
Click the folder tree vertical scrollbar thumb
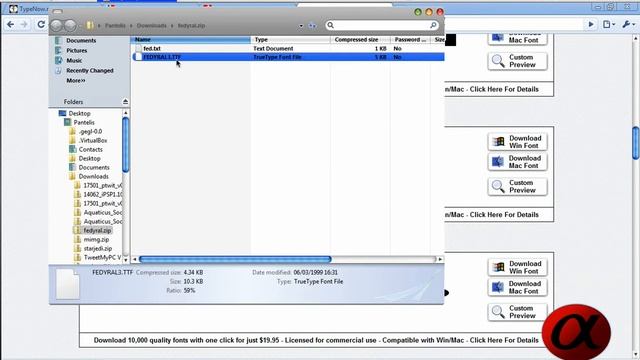point(126,144)
